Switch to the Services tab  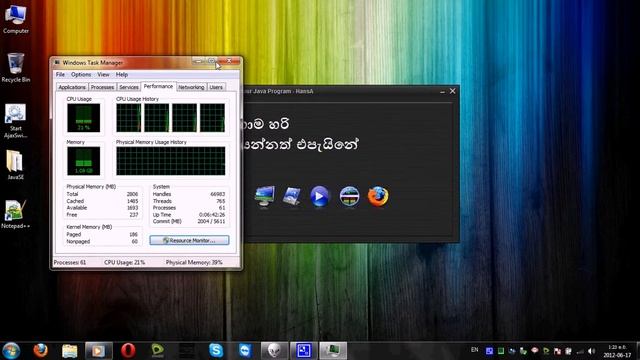129,87
